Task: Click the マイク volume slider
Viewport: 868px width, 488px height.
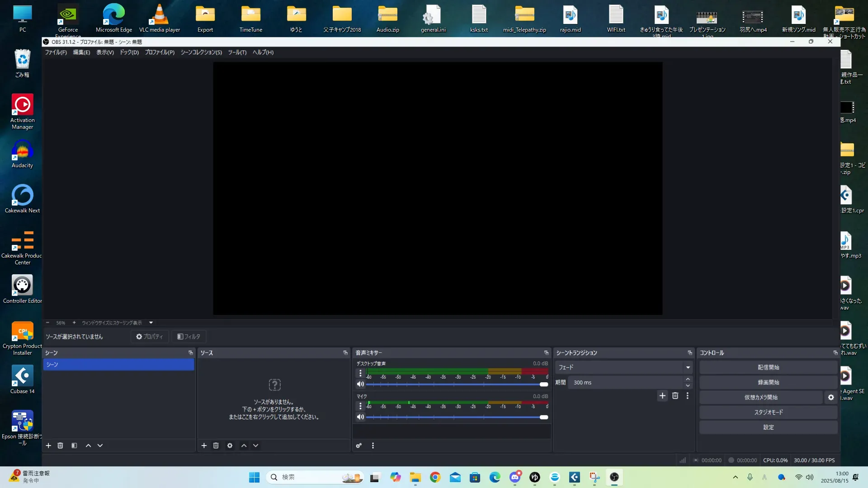Action: coord(457,417)
